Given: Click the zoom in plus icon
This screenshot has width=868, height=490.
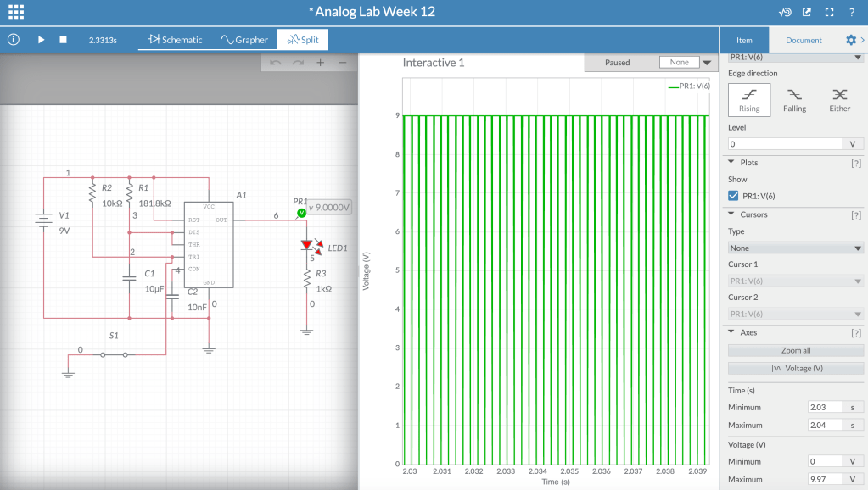Looking at the screenshot, I should [320, 63].
